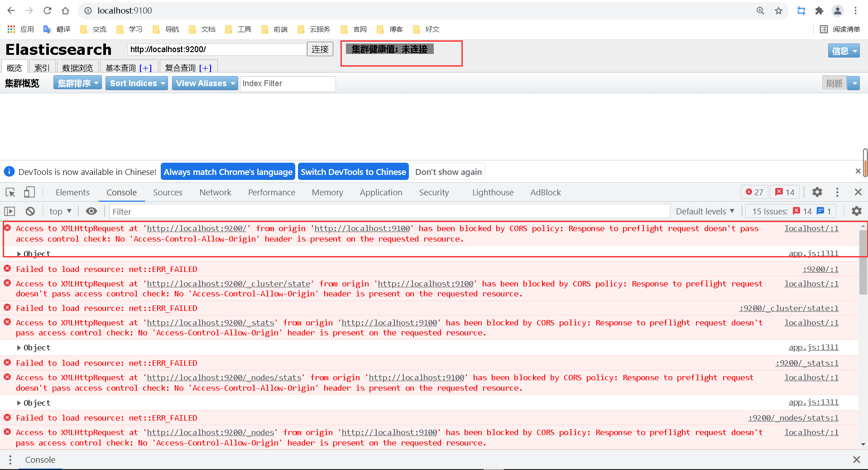Reload the page with refresh icon
868x470 pixels.
48,10
